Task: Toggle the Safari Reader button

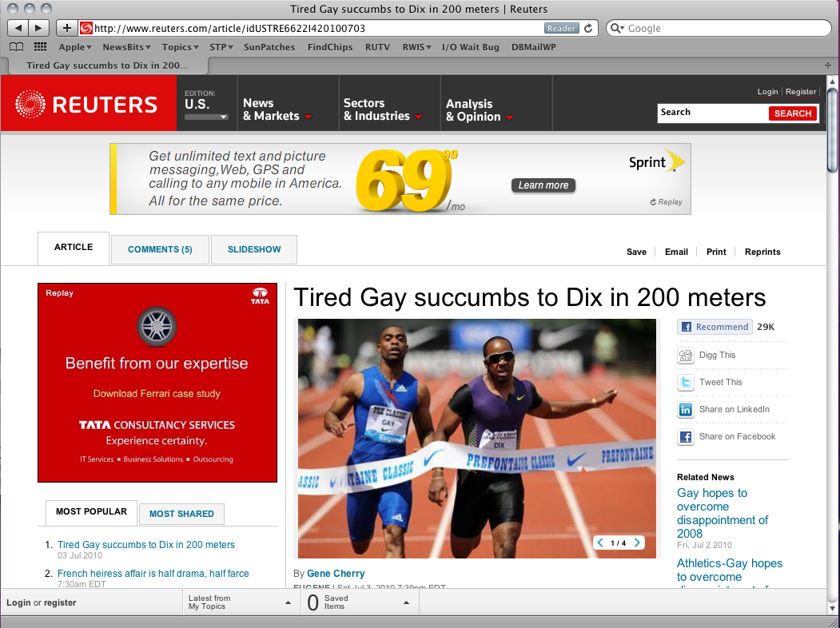Action: 561,29
